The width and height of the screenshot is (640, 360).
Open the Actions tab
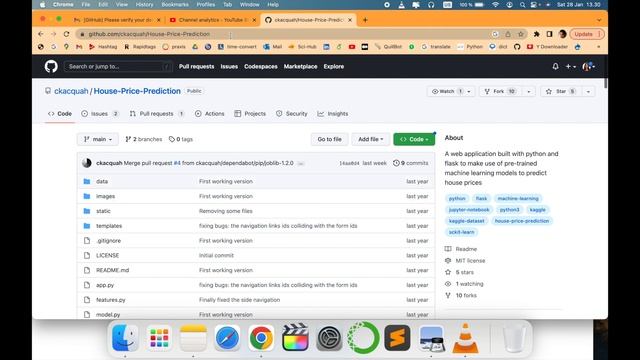point(210,114)
